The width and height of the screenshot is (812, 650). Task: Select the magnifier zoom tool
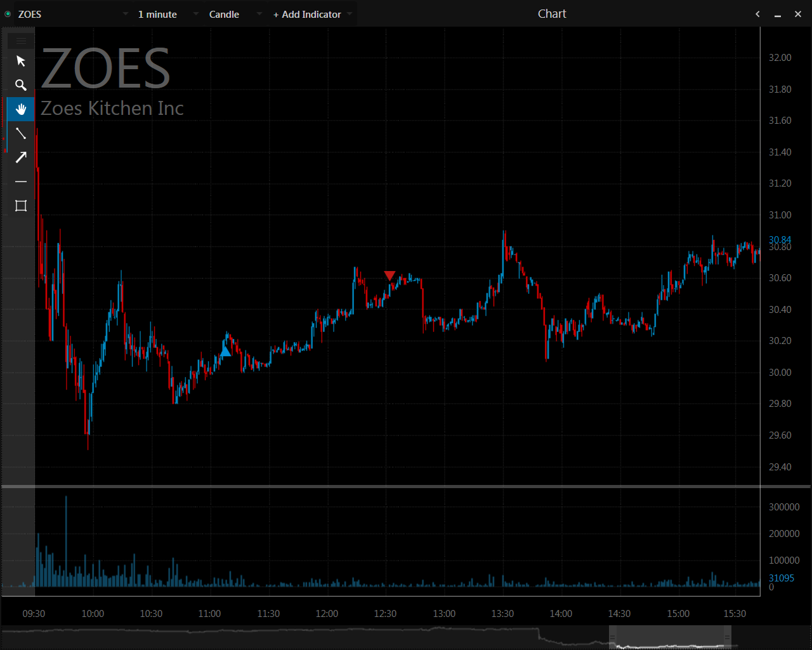[x=21, y=85]
